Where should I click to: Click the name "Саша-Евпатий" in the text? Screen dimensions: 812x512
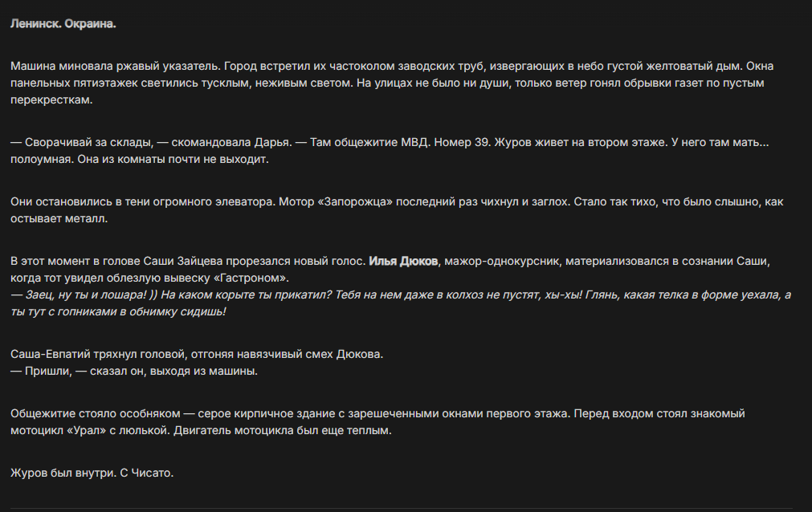51,354
